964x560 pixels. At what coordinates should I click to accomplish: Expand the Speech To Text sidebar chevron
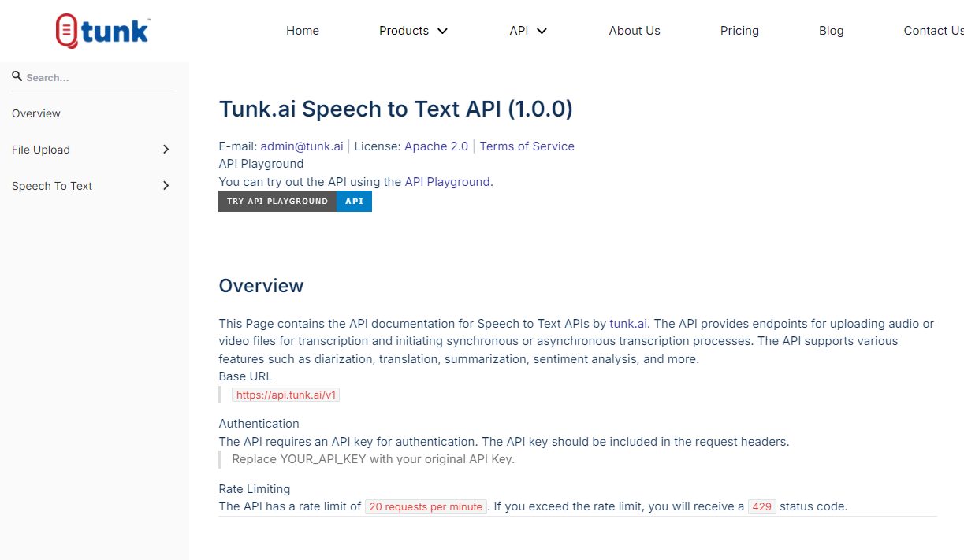click(166, 186)
